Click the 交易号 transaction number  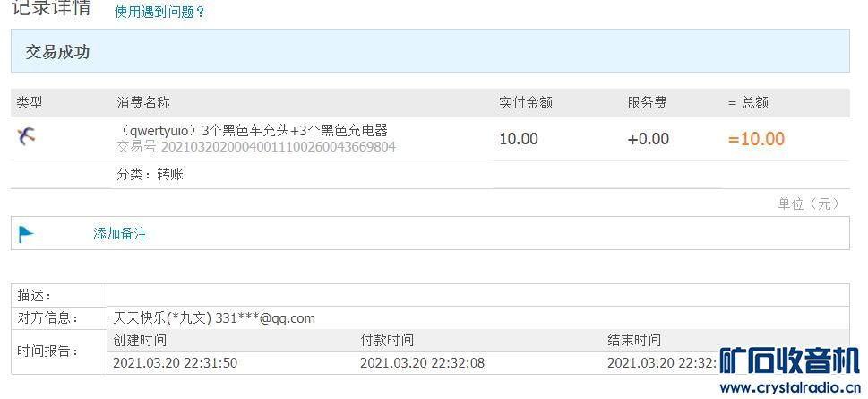[256, 146]
